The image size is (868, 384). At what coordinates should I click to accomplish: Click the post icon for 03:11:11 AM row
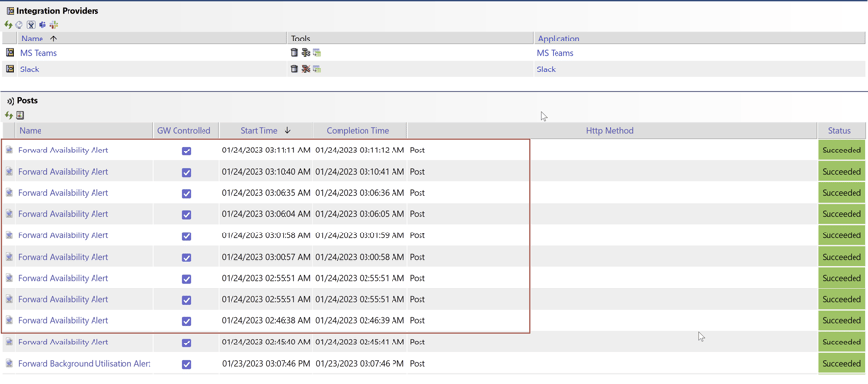click(10, 151)
